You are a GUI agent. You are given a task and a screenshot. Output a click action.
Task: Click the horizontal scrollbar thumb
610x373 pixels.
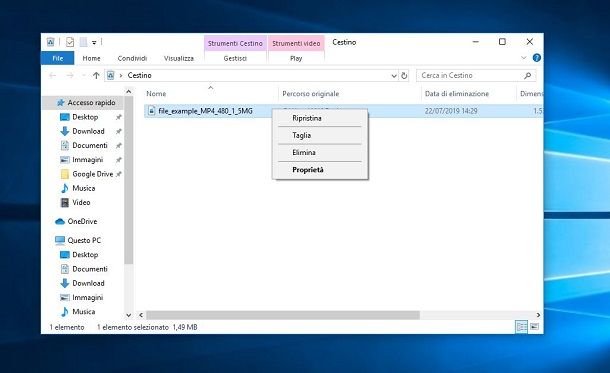[x=283, y=315]
